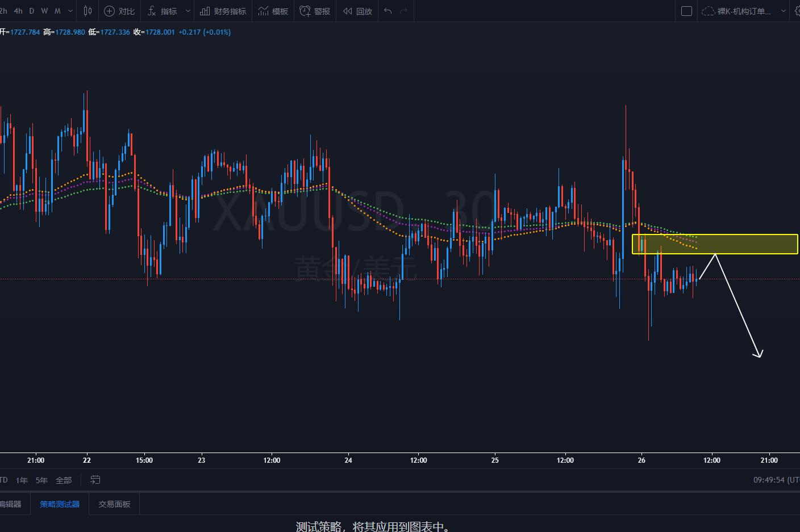This screenshot has width=800, height=532.
Task: Click the 15:00 label on time axis
Action: coord(144,460)
